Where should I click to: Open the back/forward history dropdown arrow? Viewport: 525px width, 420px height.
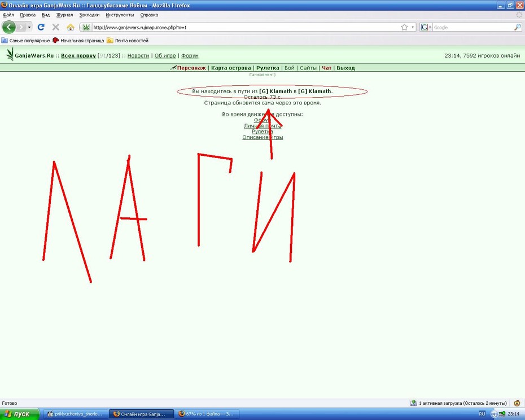[x=29, y=27]
